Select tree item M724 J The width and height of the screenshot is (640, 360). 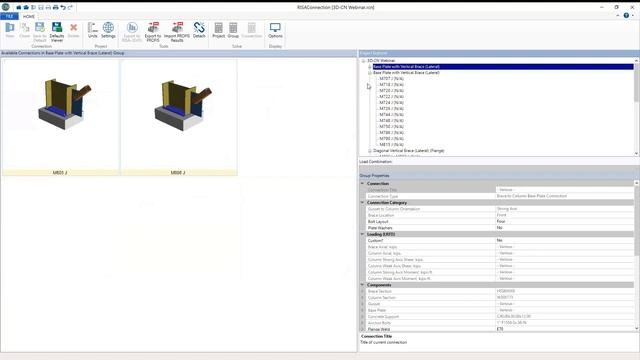click(391, 103)
